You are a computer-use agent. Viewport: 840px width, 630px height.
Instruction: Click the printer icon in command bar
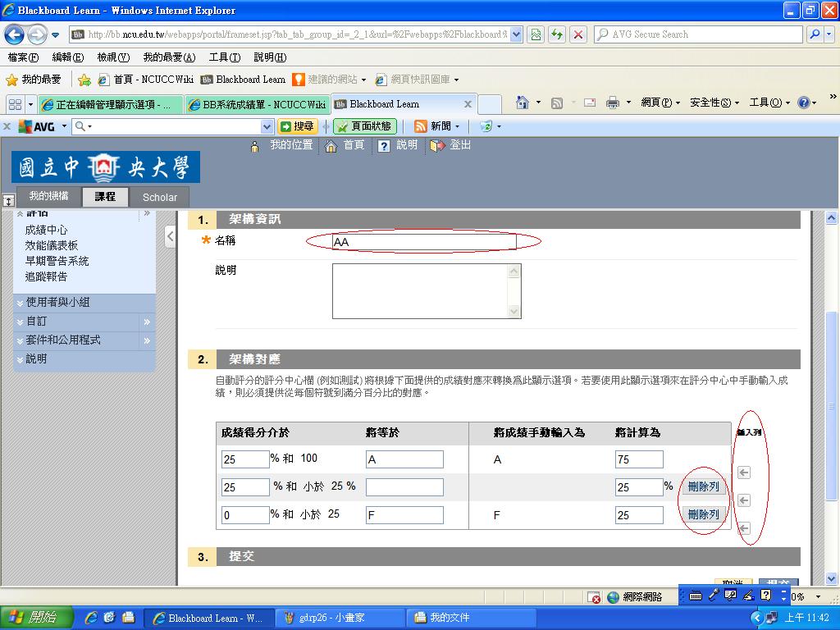pos(612,103)
